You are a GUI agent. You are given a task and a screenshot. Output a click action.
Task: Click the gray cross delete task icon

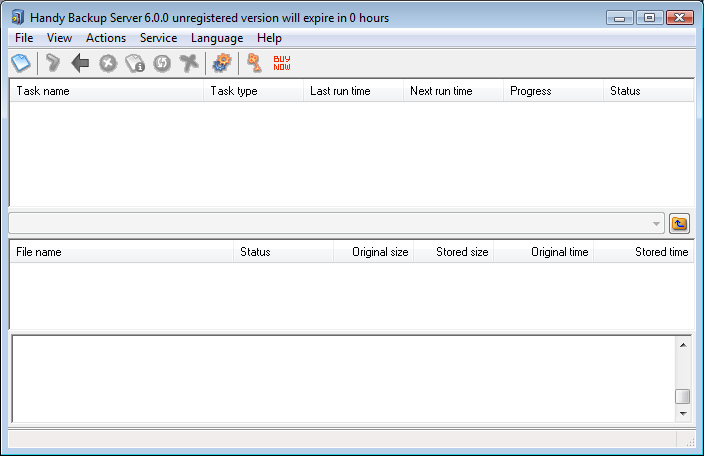189,63
